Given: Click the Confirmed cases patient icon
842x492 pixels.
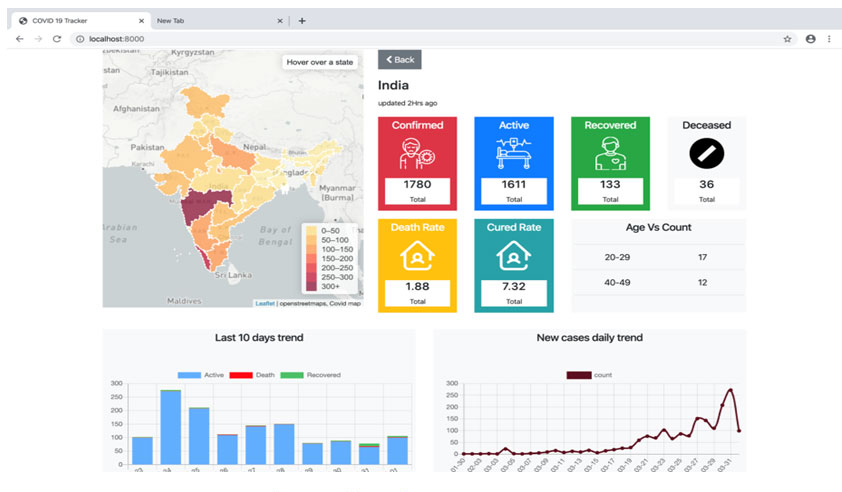Looking at the screenshot, I should click(417, 154).
